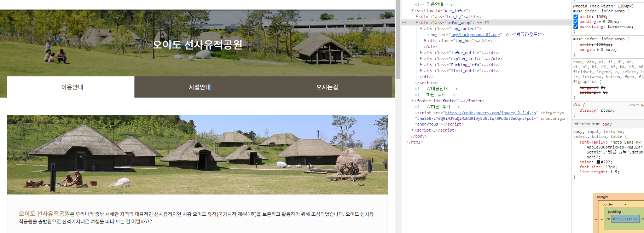Screen dimensions: 644x233
Task: Click the page's vertical scrollbar thumb
Action: (398, 40)
